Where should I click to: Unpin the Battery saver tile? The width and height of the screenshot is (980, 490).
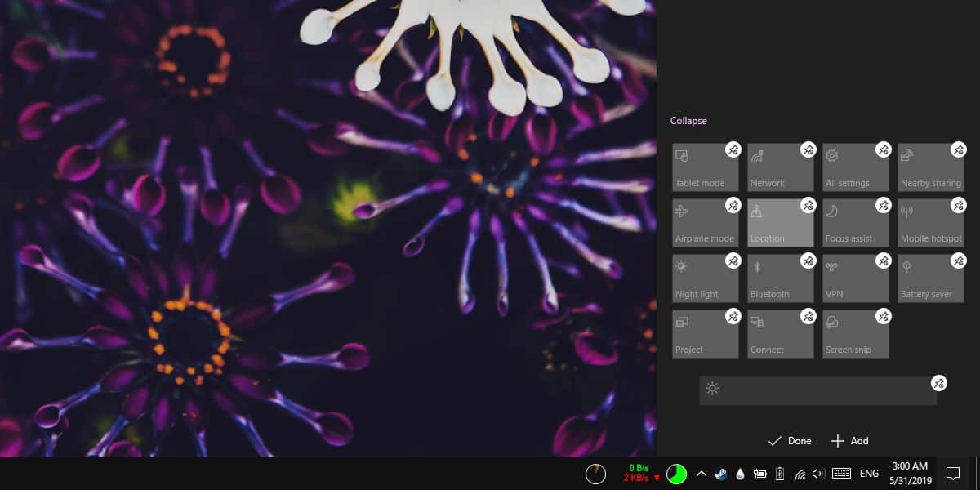point(958,261)
